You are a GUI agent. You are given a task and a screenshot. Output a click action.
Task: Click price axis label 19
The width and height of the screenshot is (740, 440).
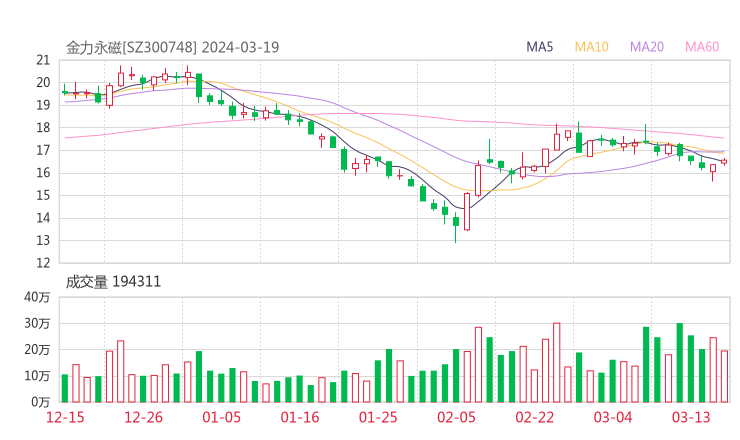click(43, 105)
